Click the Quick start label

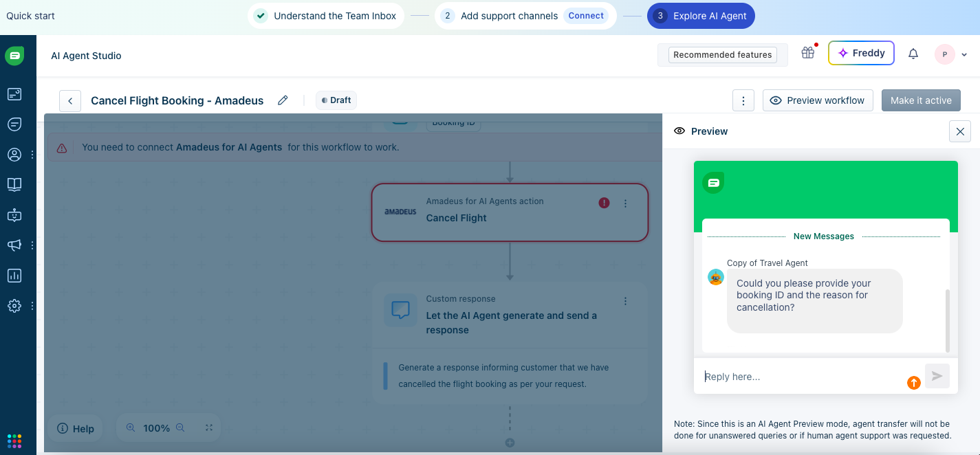30,16
